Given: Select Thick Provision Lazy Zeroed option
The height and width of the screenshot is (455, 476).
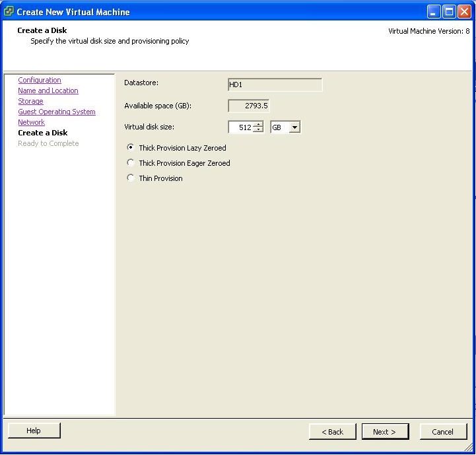Looking at the screenshot, I should (131, 148).
